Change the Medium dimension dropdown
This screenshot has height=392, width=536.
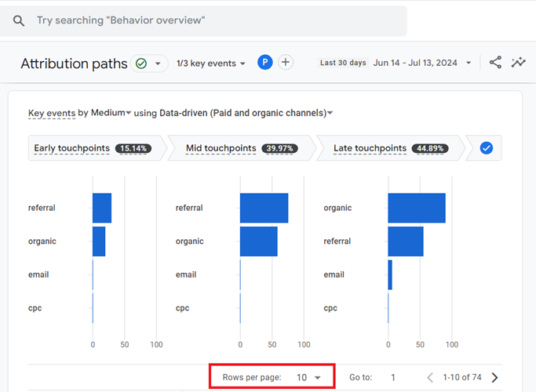(111, 113)
